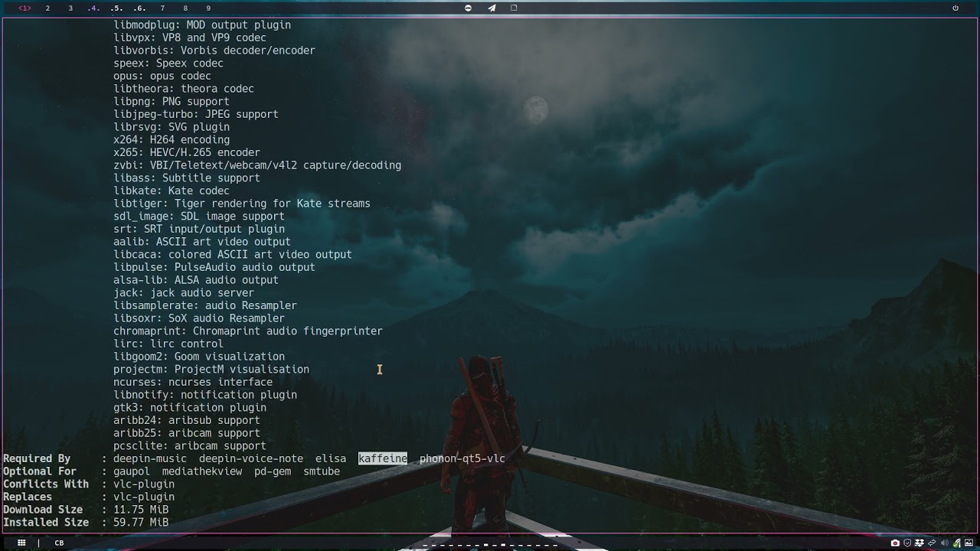Click the 'libgoom2: Goom visualization' line
The width and height of the screenshot is (980, 551).
point(199,357)
